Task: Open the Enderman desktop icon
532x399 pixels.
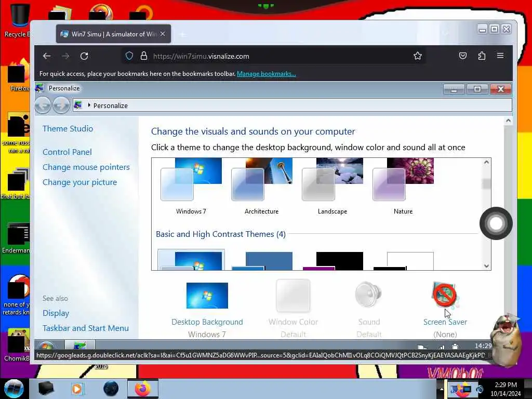Action: pos(17,237)
